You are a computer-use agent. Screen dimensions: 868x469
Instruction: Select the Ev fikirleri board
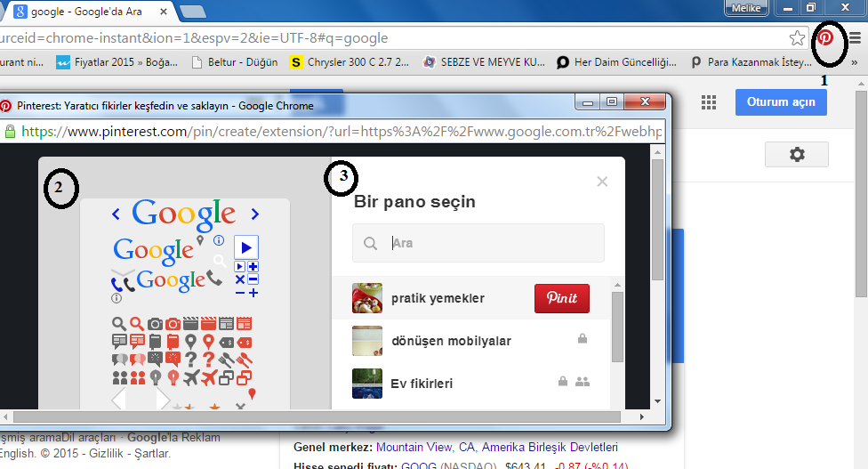(471, 384)
